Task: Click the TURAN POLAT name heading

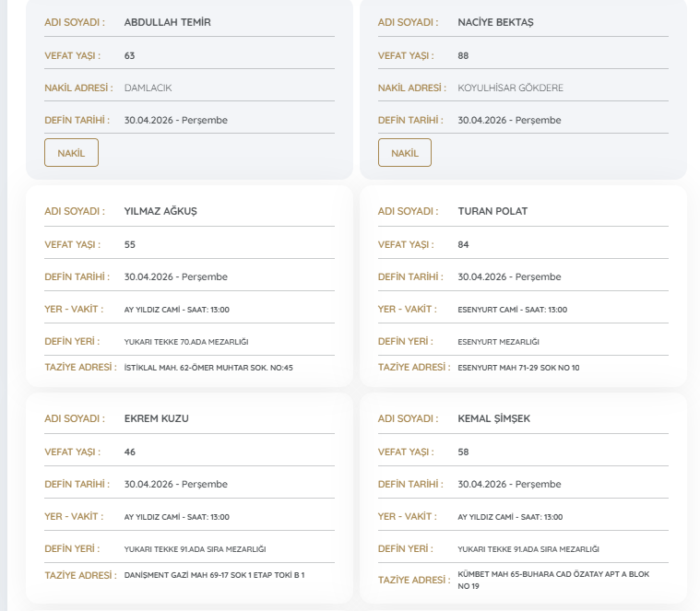Action: pos(492,211)
